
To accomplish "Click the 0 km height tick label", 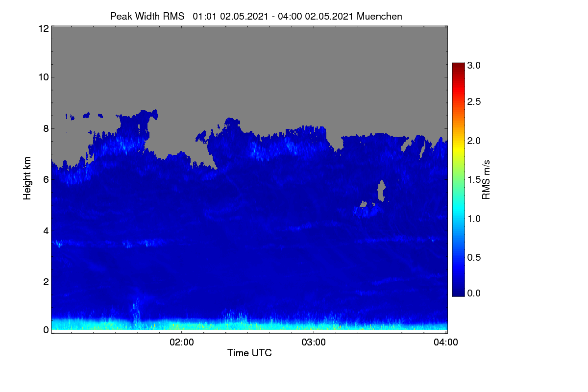I will [46, 330].
